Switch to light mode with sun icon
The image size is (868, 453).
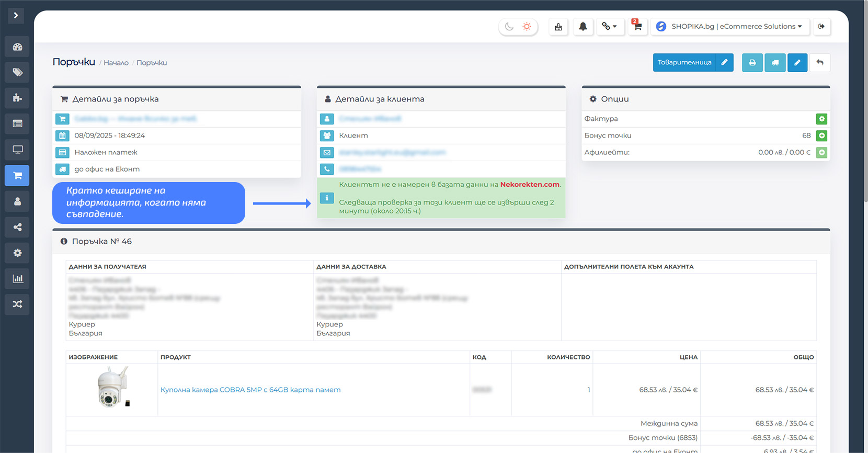click(x=527, y=27)
